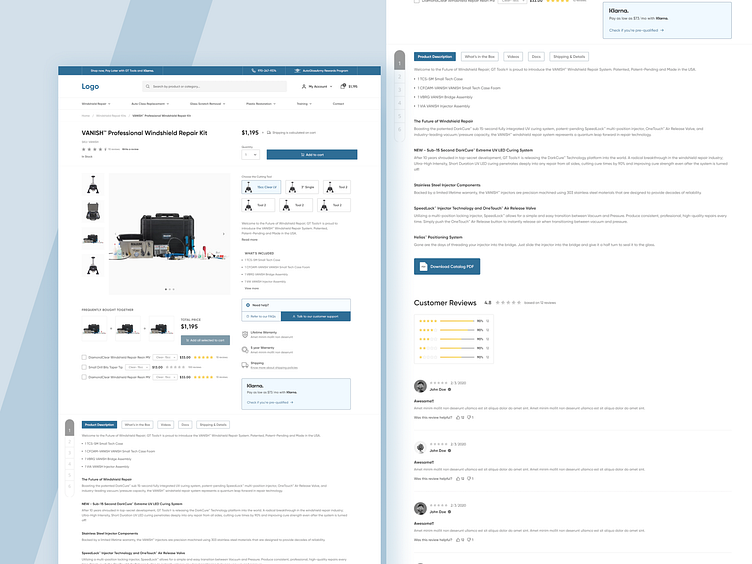Image resolution: width=752 pixels, height=564 pixels.
Task: Click the Windshield Repair Kits breadcrumb
Action: (111, 116)
